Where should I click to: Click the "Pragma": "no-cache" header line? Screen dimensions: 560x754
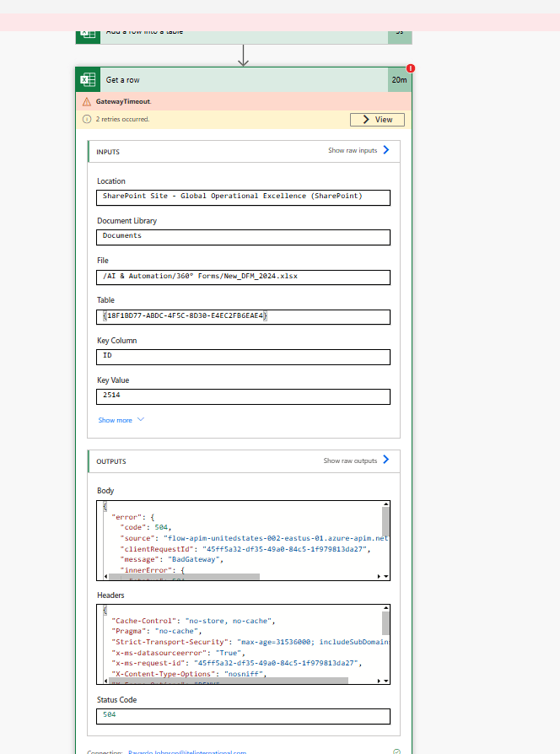point(157,632)
